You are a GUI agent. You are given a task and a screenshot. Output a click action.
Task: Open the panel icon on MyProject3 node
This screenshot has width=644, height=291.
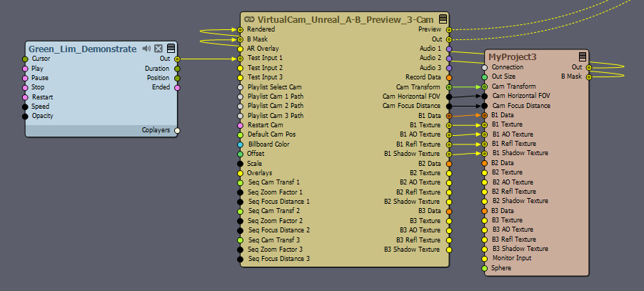tap(583, 56)
